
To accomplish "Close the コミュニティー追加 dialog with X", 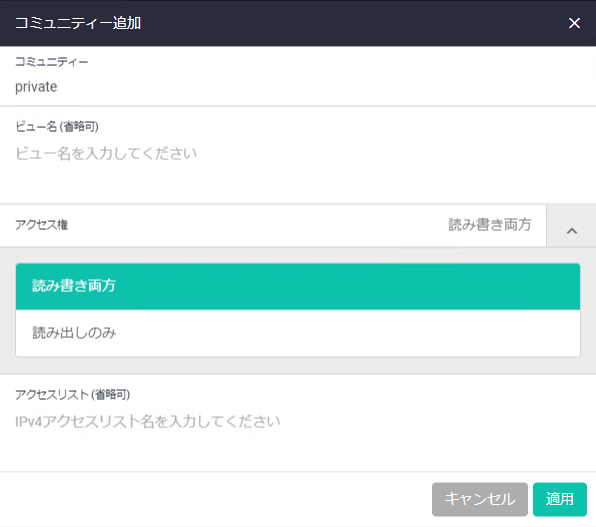I will [x=574, y=23].
